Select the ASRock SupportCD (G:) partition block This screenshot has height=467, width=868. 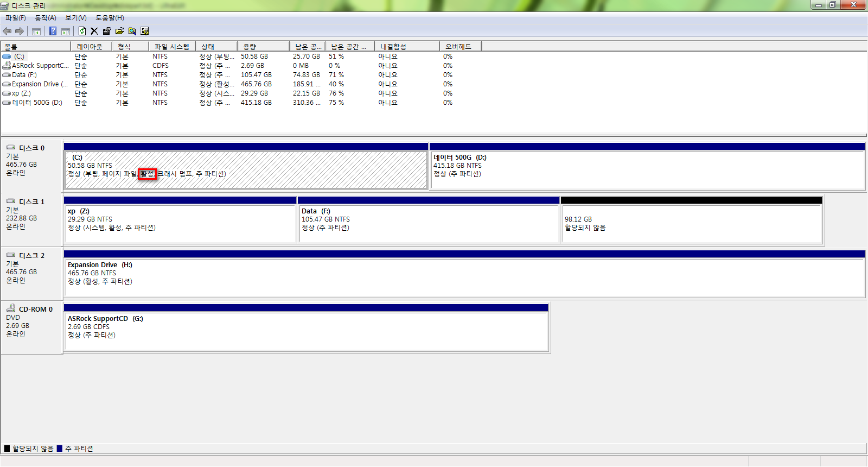tap(306, 327)
